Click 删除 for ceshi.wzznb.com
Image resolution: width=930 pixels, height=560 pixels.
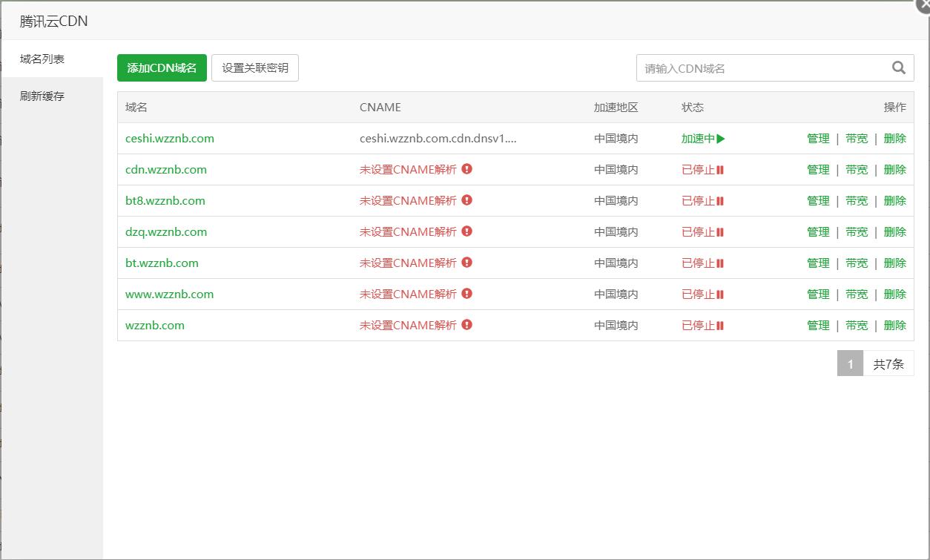[x=895, y=139]
